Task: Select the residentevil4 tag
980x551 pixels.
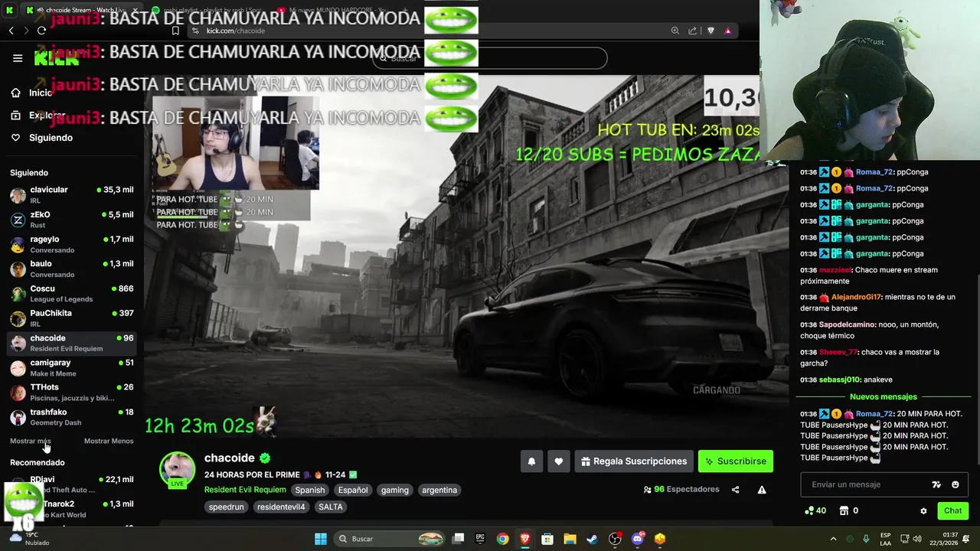Action: coord(281,507)
